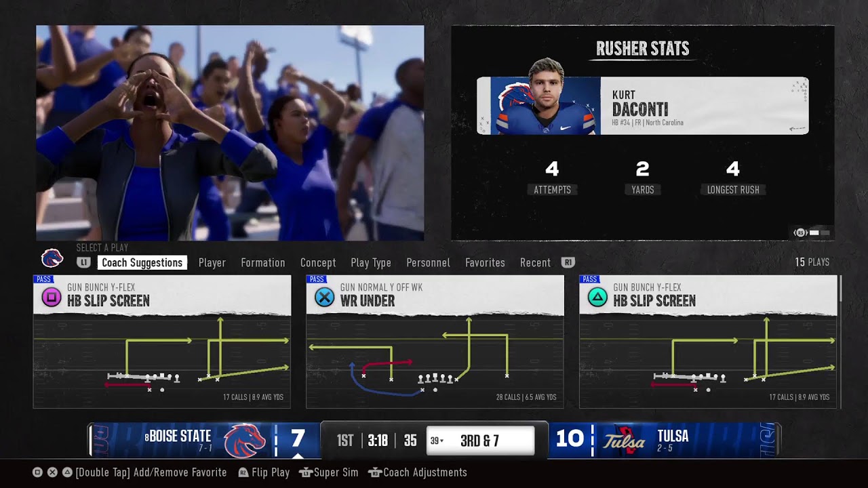
Task: Click the 15 PLAYS counter
Action: pos(812,262)
